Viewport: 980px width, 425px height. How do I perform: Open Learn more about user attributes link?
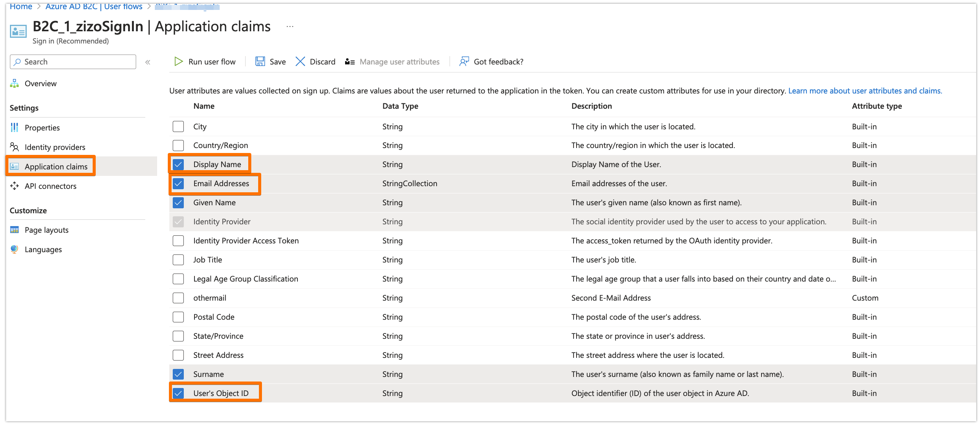click(x=865, y=91)
